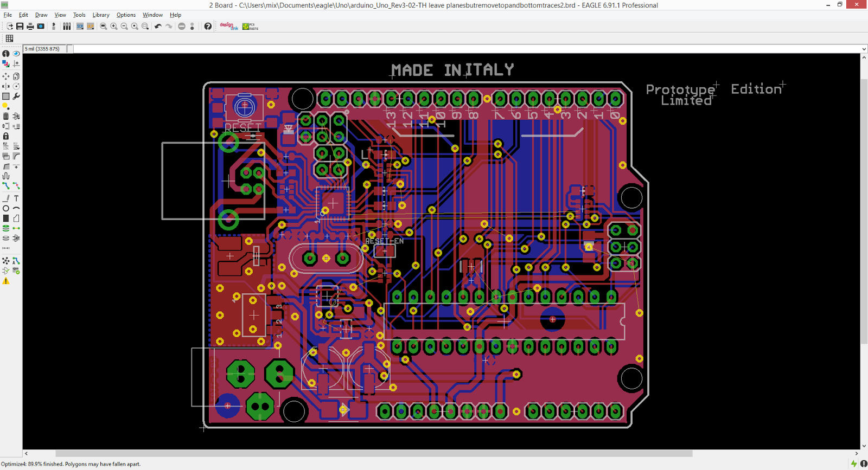Select the Hole tool
Viewport: 868px width, 470px height.
pos(6,238)
